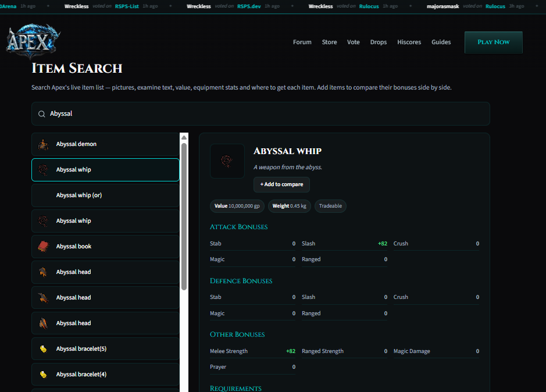This screenshot has height=392, width=546.
Task: Click the Value 10,000,000 gp pill
Action: coord(237,206)
